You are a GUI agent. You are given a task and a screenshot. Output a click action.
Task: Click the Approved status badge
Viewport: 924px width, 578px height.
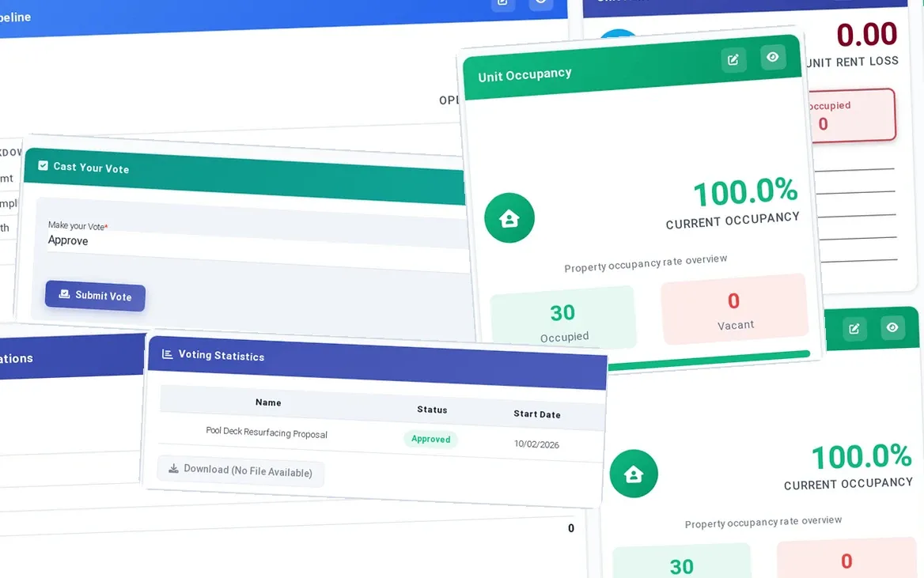[431, 439]
